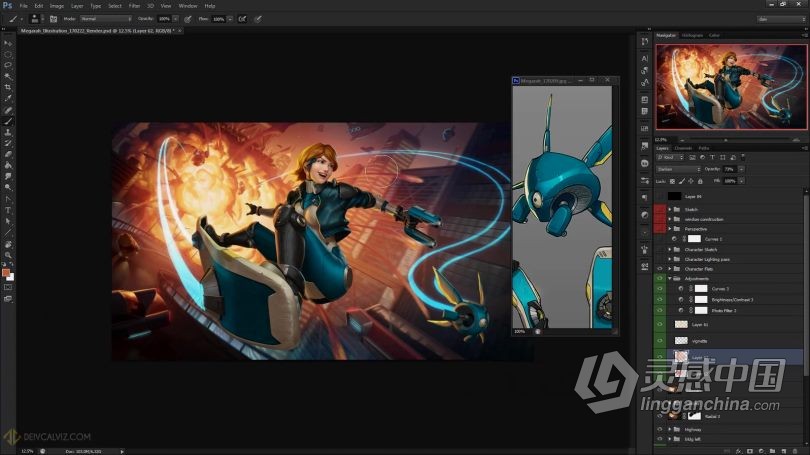Screen dimensions: 810x455
Task: Select the Lasso tool
Action: click(x=8, y=65)
